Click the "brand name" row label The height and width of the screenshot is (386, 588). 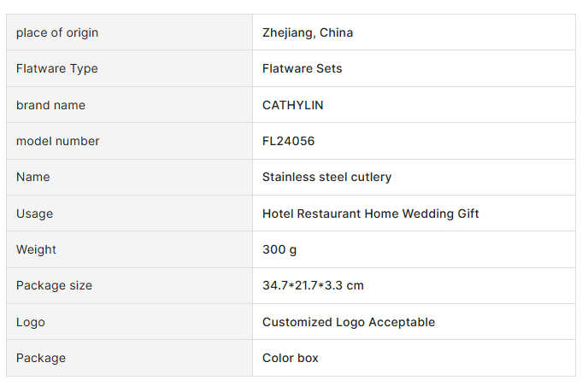[x=50, y=105]
